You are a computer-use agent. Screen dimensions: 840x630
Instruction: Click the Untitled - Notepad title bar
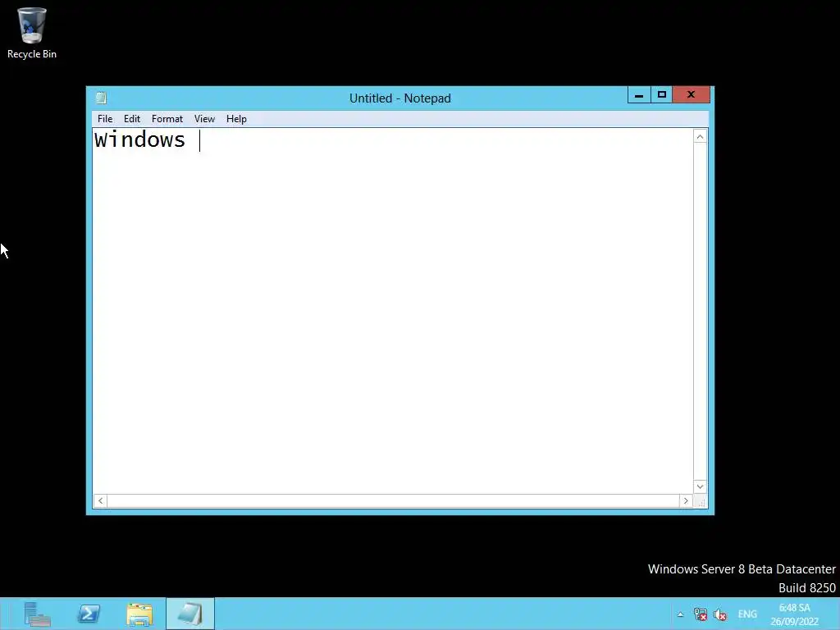pos(400,98)
